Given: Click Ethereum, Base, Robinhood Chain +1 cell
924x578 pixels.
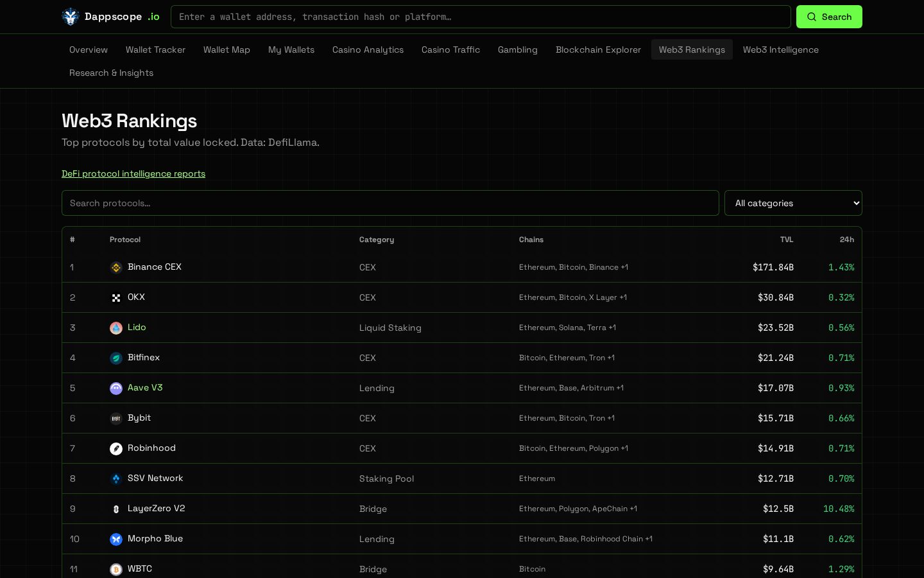Looking at the screenshot, I should click(x=586, y=539).
